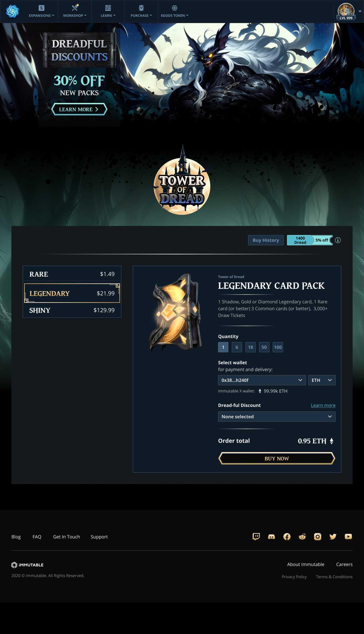Click the Legendary card pack image
The height and width of the screenshot is (634, 364).
point(176,313)
